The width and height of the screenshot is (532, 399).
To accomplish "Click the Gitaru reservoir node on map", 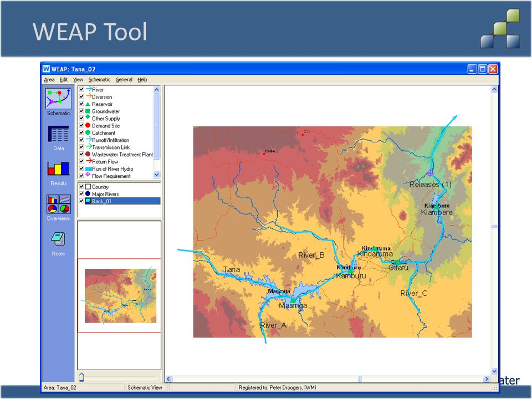I will 398,262.
